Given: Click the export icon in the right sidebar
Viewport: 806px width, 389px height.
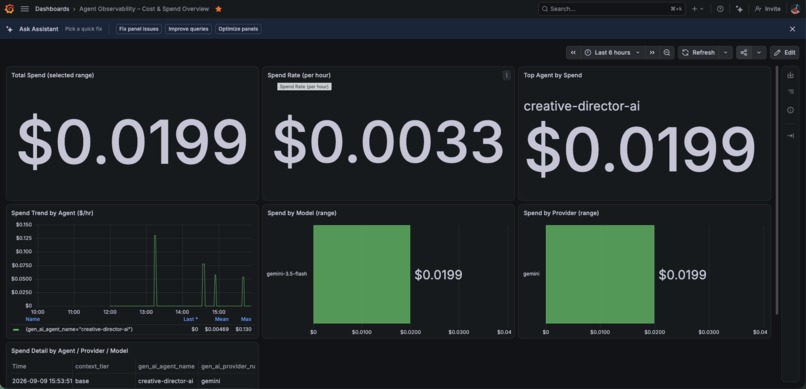Looking at the screenshot, I should coord(791,75).
